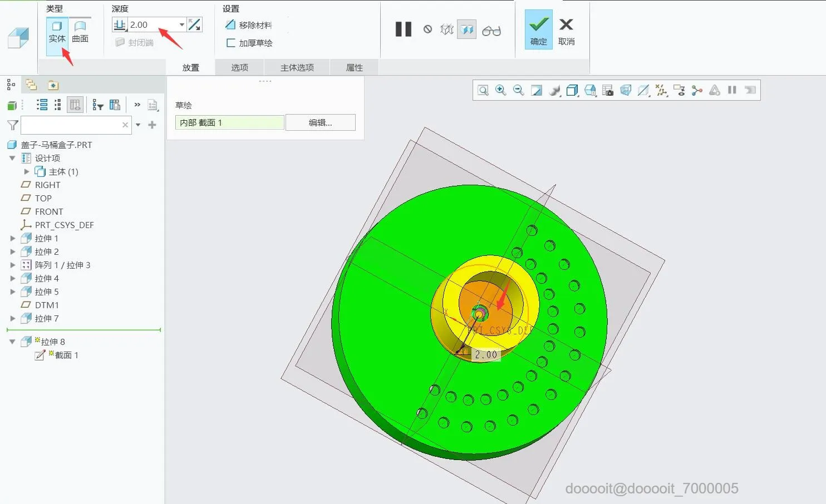
Task: Expand the 主体 (1) node
Action: (x=26, y=171)
